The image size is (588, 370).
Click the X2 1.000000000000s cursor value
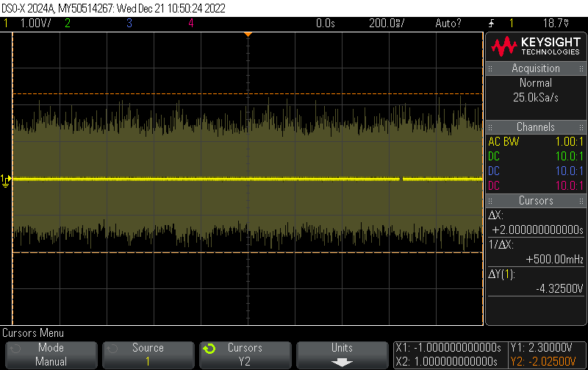(447, 362)
